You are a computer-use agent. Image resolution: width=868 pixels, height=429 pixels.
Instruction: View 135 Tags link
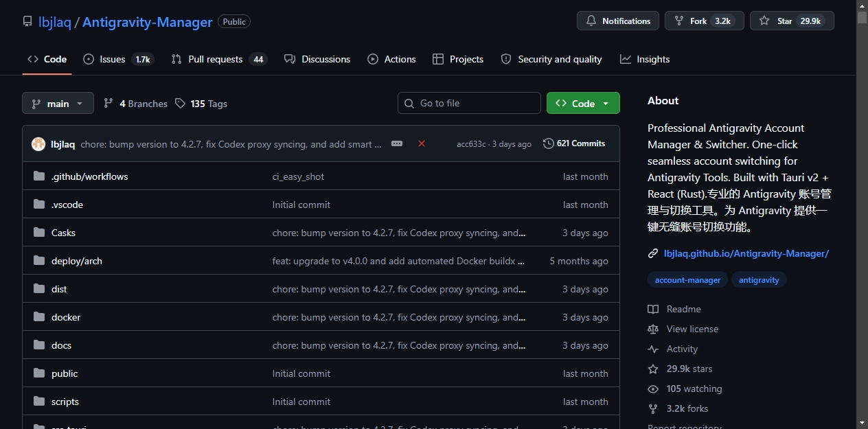(201, 104)
